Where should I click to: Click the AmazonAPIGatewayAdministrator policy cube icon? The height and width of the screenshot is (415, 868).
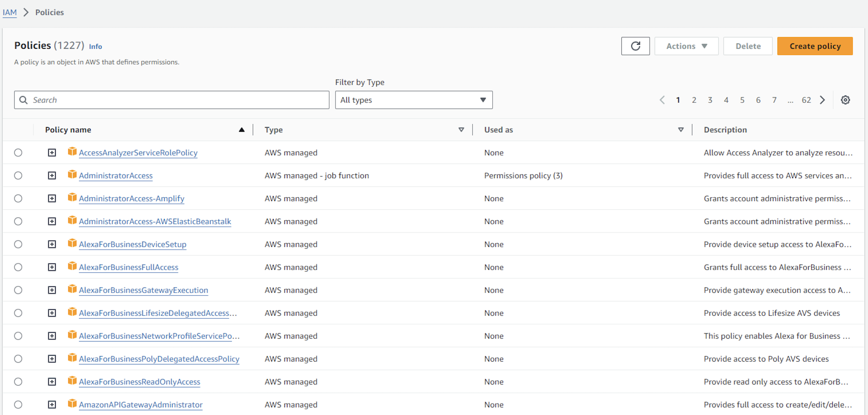pos(72,404)
